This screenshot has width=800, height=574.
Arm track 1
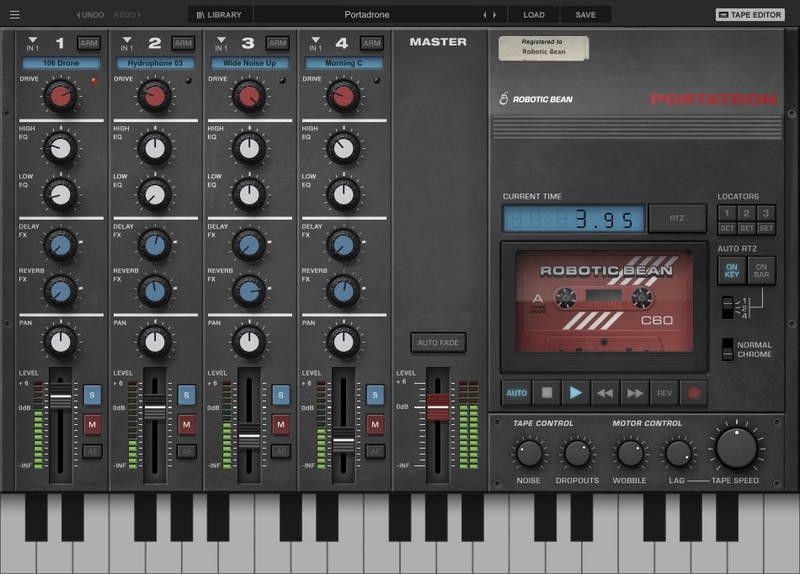click(89, 43)
